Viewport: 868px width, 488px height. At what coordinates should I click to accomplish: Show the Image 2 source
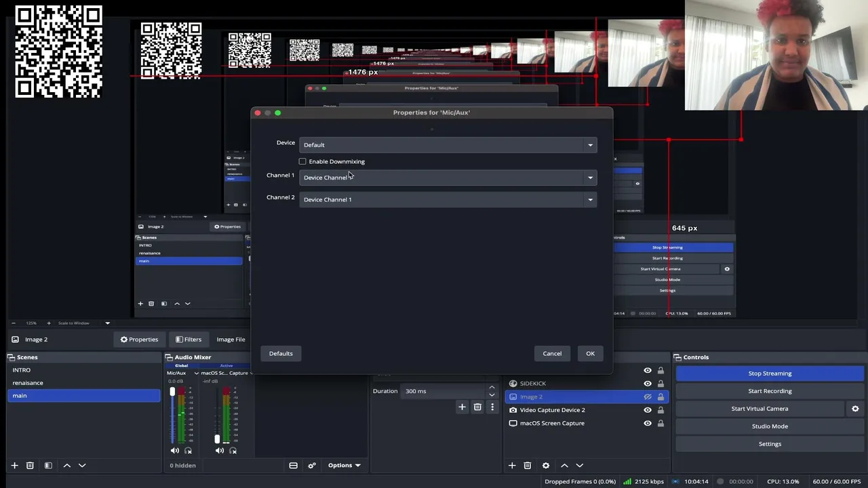[x=648, y=397]
